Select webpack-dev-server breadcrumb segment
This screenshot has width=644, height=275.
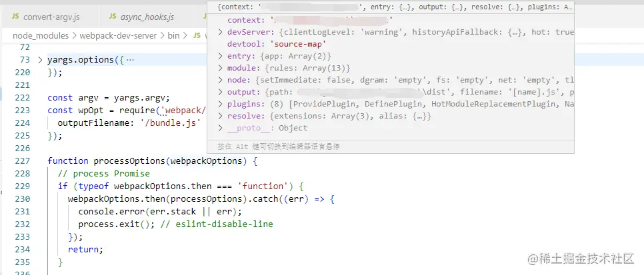(x=118, y=36)
